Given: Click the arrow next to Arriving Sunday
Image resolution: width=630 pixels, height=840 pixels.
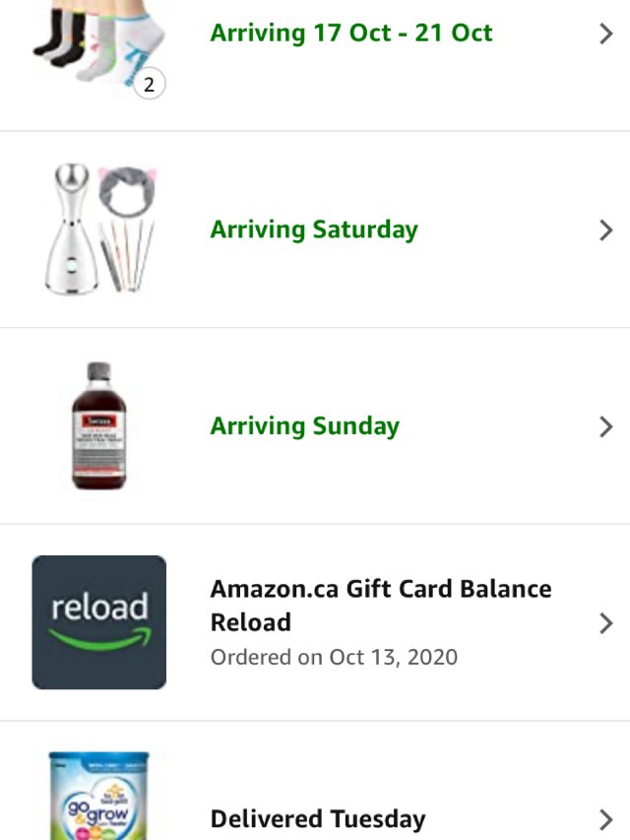Looking at the screenshot, I should coord(605,426).
